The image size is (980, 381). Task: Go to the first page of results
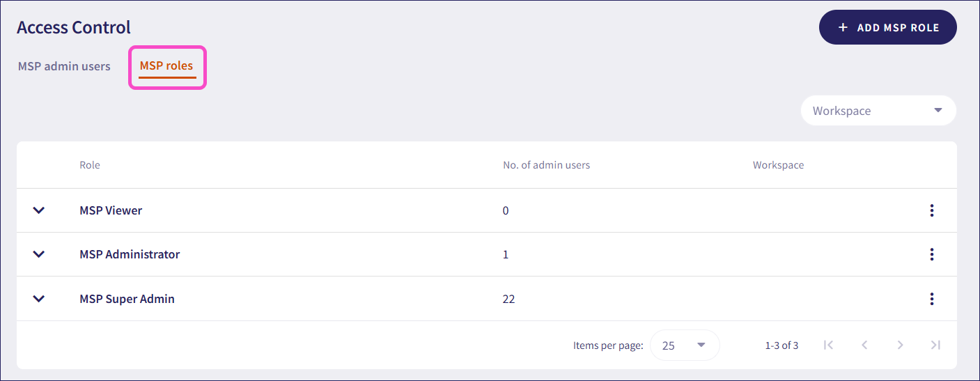coord(828,345)
